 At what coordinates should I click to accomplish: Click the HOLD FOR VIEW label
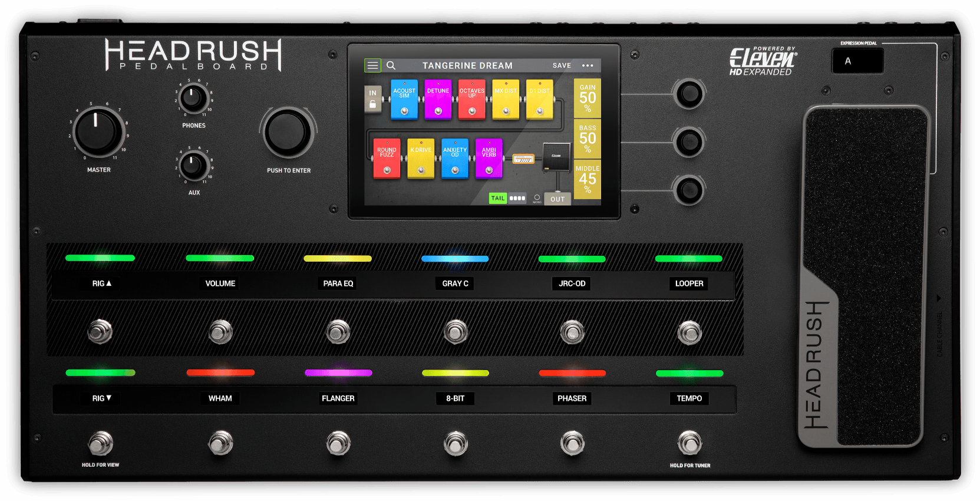pyautogui.click(x=100, y=465)
